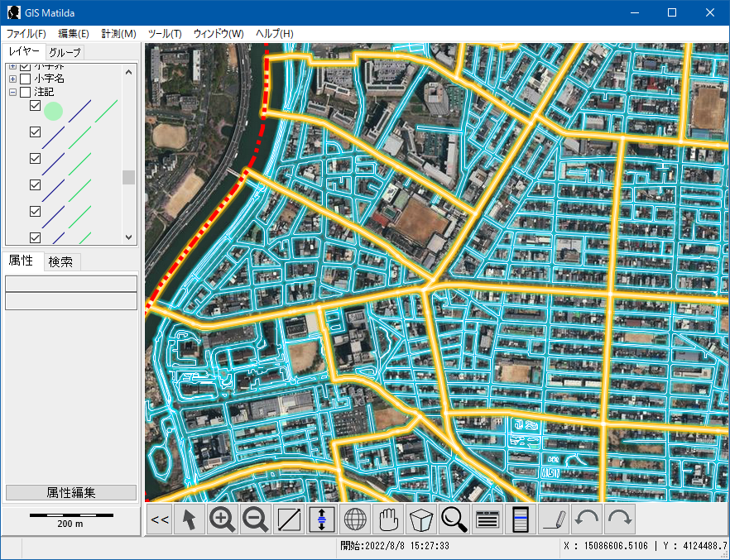Click the globe full-extent icon
The width and height of the screenshot is (730, 560).
[355, 519]
